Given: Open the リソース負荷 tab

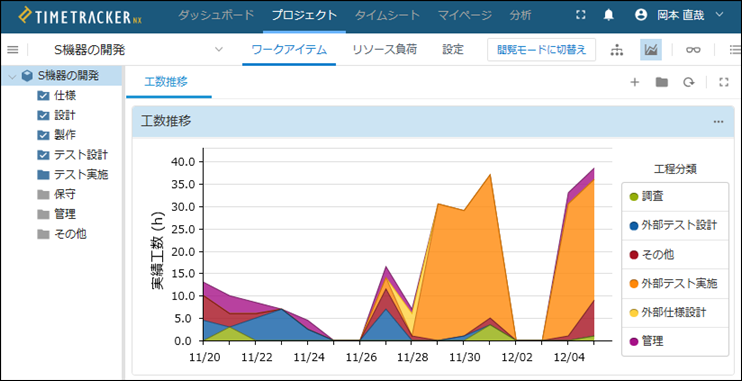Looking at the screenshot, I should pyautogui.click(x=385, y=49).
